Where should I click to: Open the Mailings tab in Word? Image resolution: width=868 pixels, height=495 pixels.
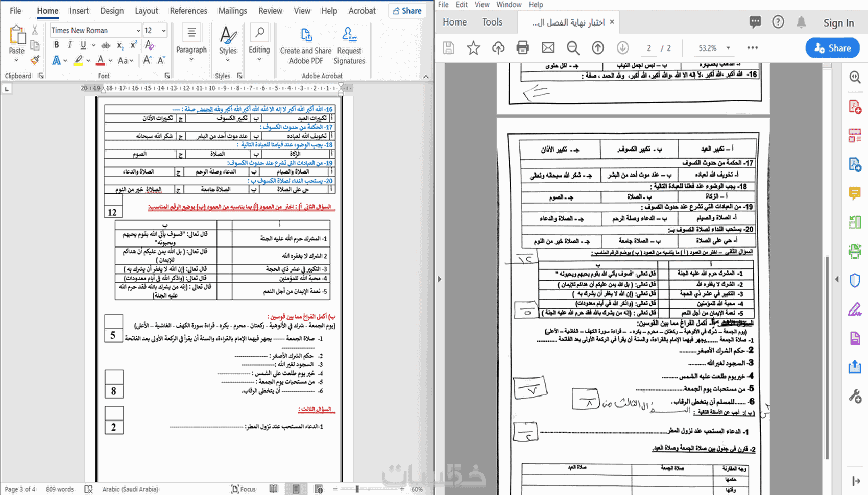tap(232, 11)
